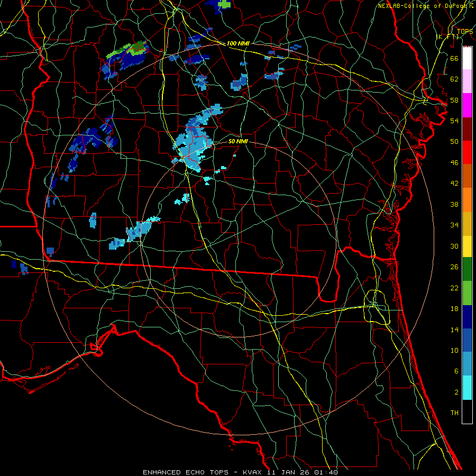
Task: Click the '01:40' timestamp
Action: coord(326,472)
